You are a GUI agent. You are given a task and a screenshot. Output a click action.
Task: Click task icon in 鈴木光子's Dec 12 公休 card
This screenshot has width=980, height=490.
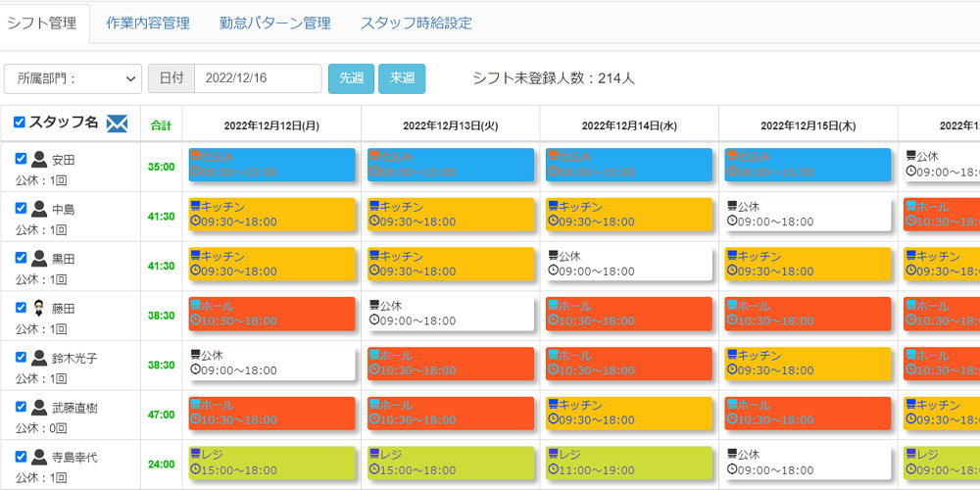coord(195,355)
